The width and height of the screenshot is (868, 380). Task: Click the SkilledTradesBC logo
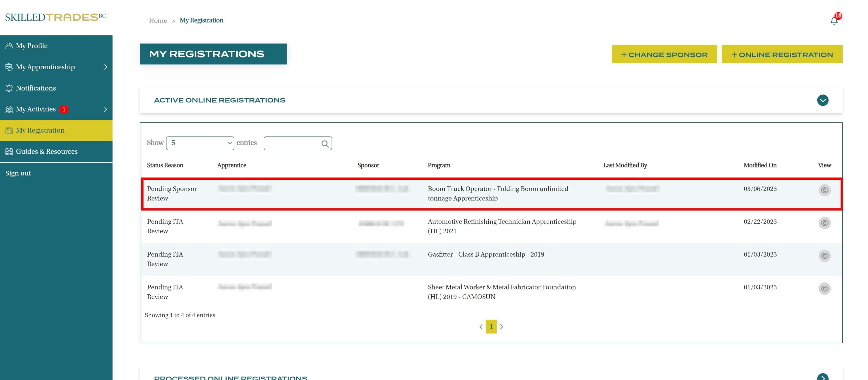point(55,17)
